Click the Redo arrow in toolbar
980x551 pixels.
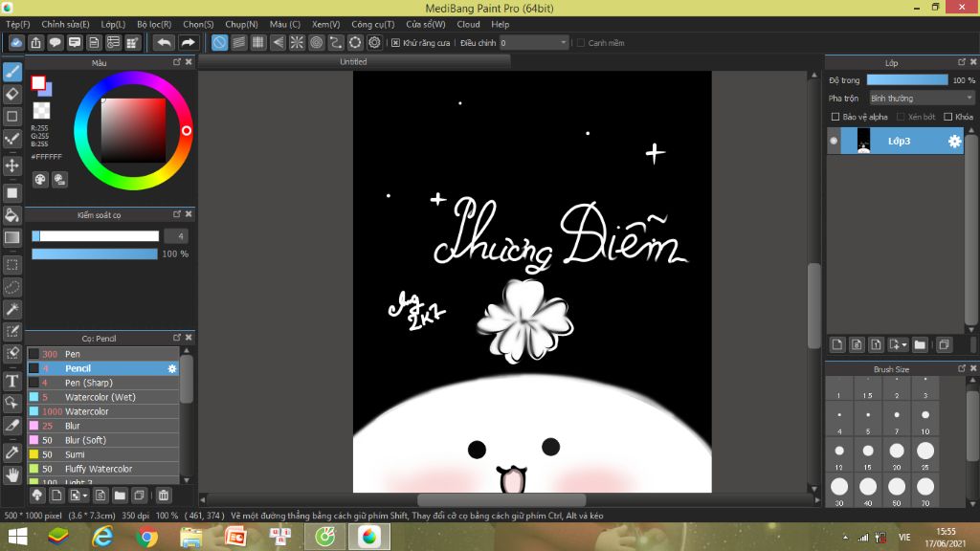pyautogui.click(x=188, y=42)
